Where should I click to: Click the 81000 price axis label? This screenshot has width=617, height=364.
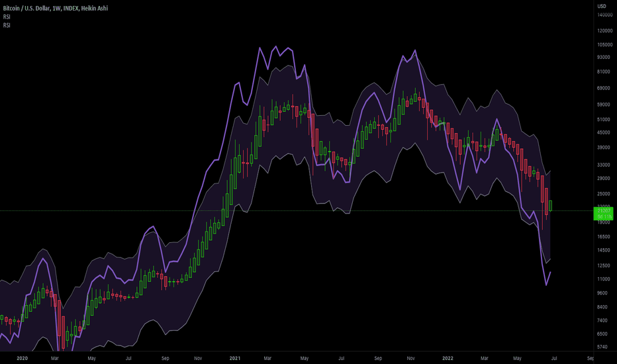pyautogui.click(x=604, y=72)
